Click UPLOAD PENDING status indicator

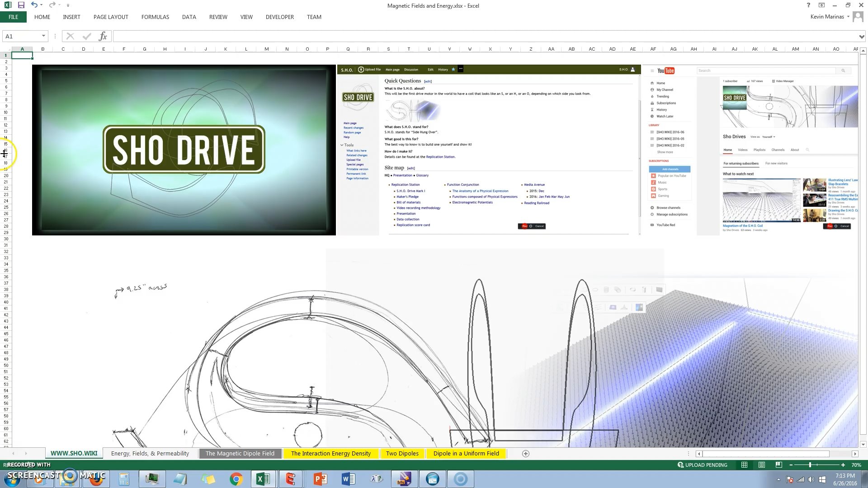point(702,465)
